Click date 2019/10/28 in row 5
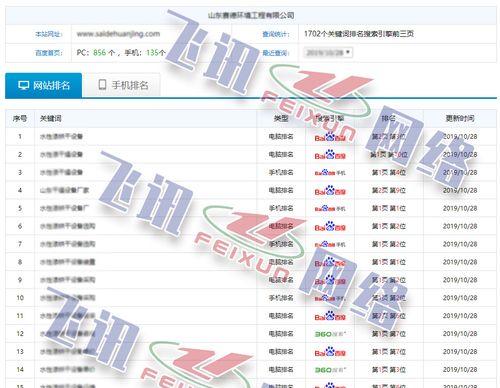 pyautogui.click(x=460, y=209)
